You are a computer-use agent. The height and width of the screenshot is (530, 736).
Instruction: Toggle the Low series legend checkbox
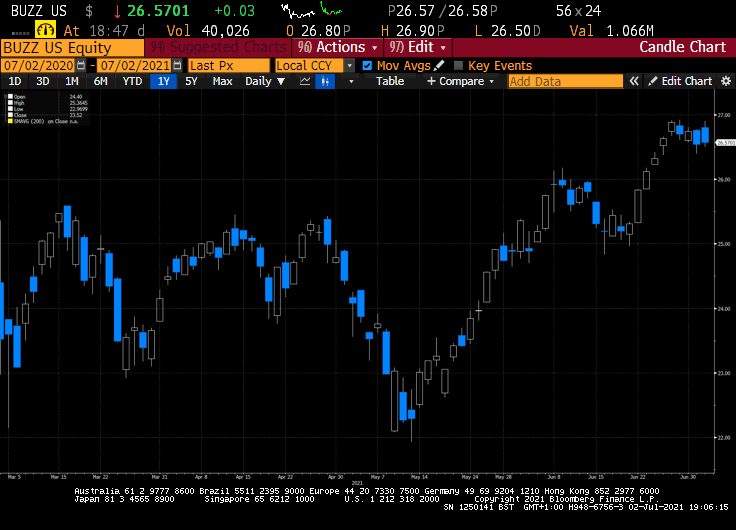10,109
